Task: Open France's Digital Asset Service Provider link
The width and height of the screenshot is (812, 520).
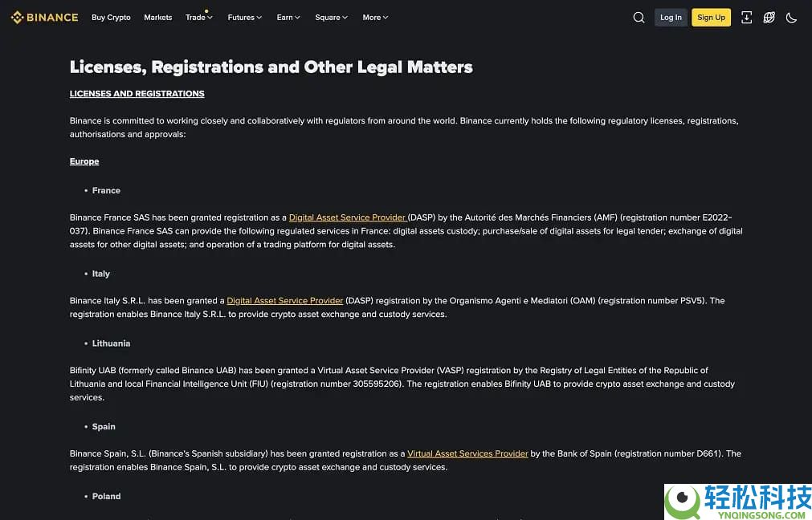Action: click(347, 217)
